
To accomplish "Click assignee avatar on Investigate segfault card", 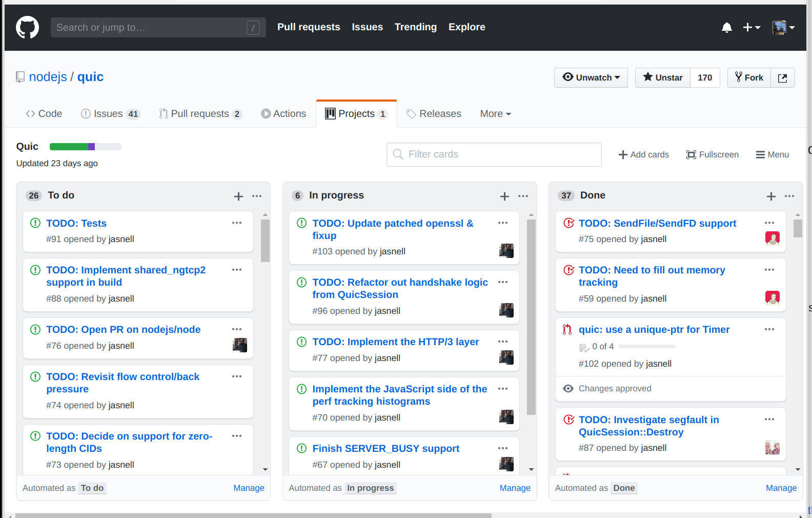I will coord(773,447).
